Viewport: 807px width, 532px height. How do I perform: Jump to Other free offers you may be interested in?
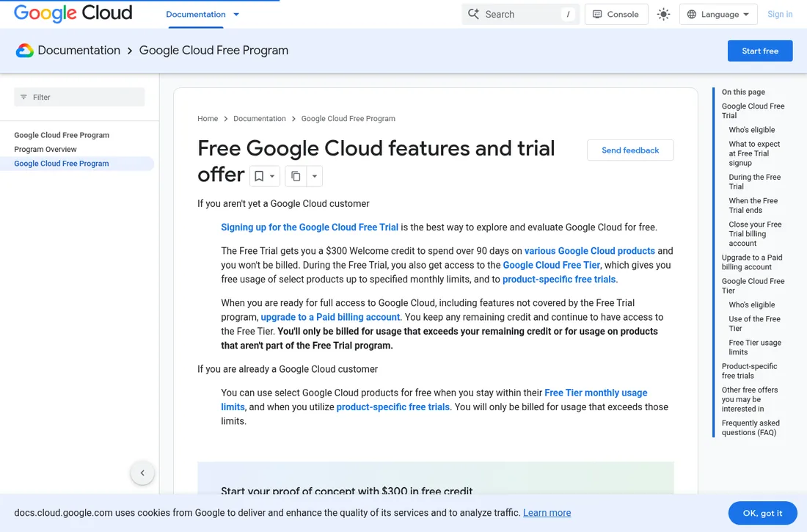point(750,399)
